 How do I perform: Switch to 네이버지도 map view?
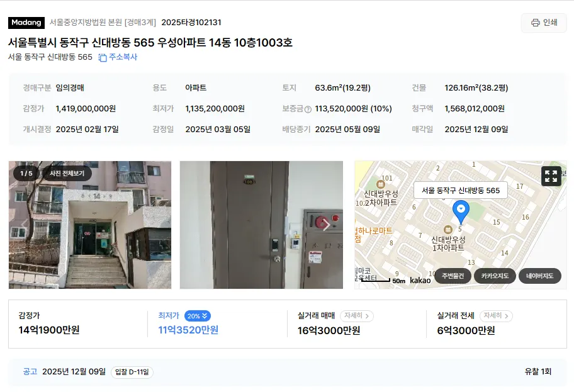click(539, 276)
